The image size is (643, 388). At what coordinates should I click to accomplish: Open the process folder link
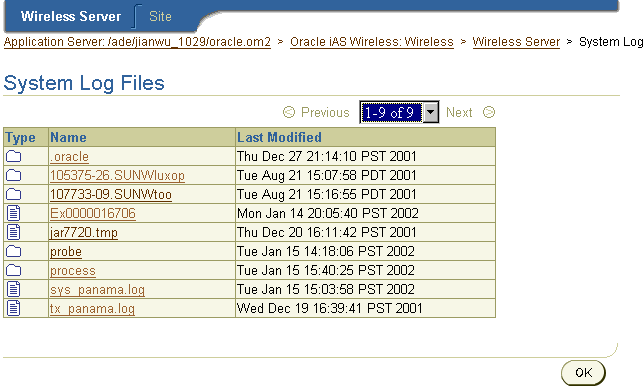[x=73, y=271]
